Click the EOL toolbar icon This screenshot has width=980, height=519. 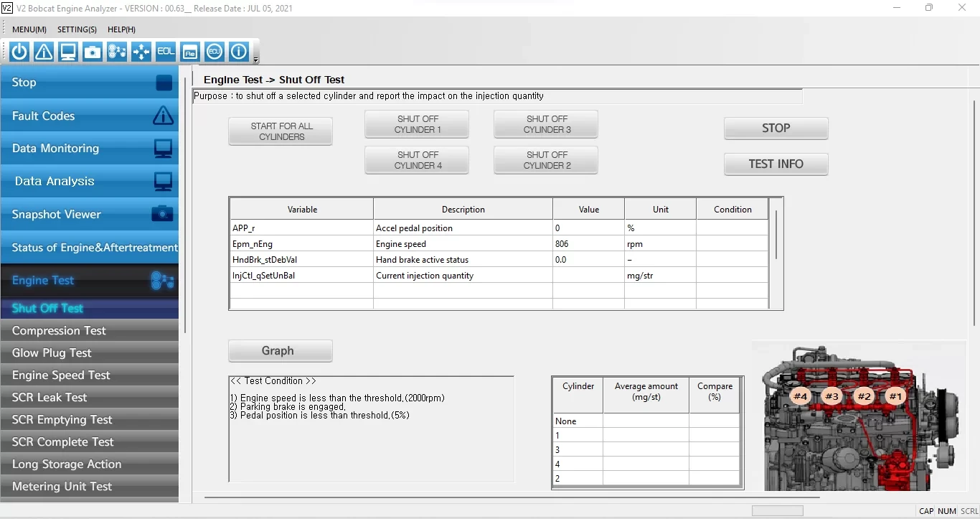[x=166, y=52]
